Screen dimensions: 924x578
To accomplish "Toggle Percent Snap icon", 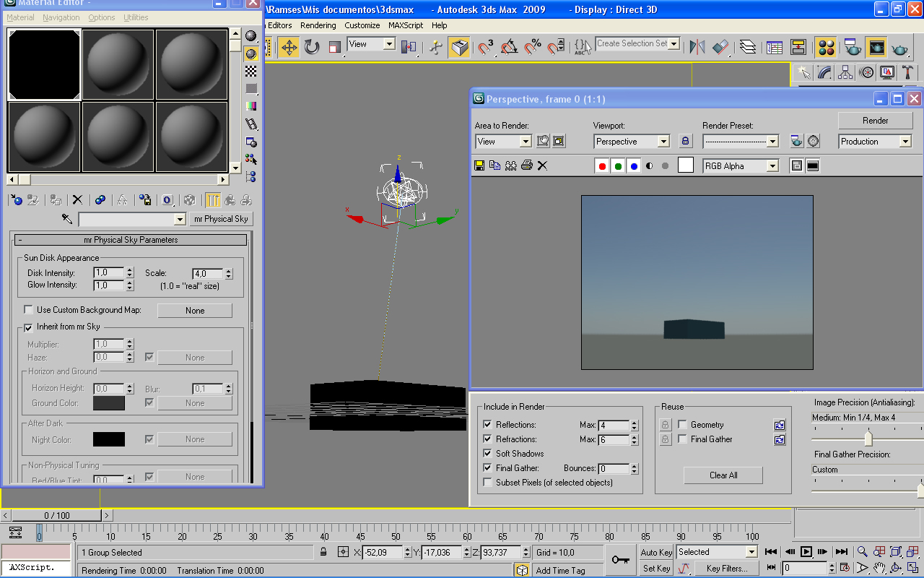I will coord(533,48).
